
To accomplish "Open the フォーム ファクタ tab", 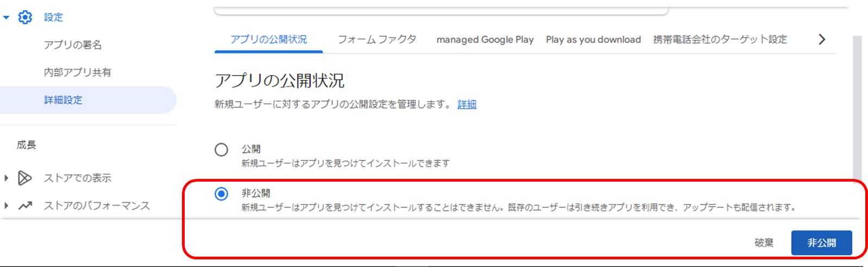I will pos(377,40).
